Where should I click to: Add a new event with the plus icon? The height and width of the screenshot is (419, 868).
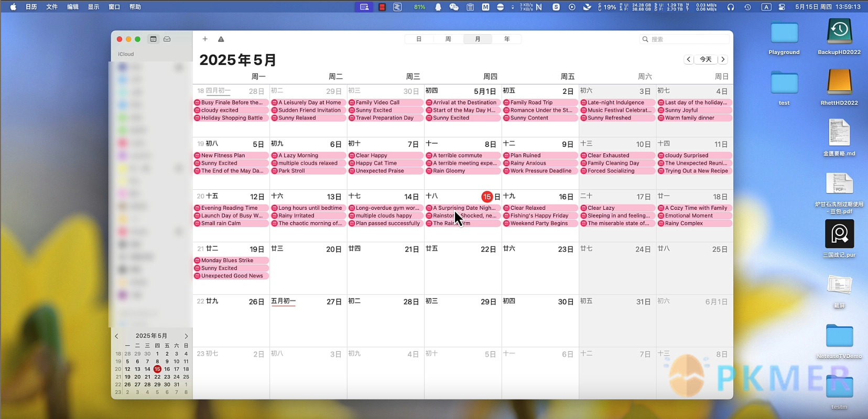[205, 39]
